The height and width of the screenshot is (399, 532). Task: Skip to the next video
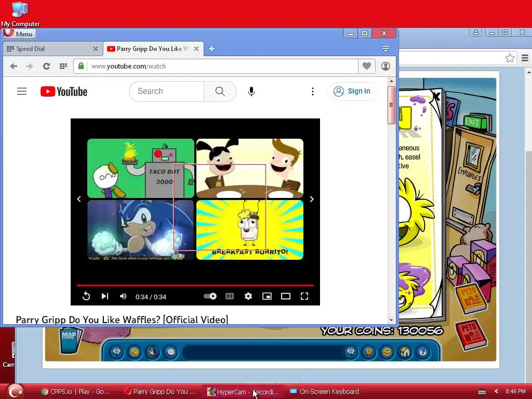(105, 296)
